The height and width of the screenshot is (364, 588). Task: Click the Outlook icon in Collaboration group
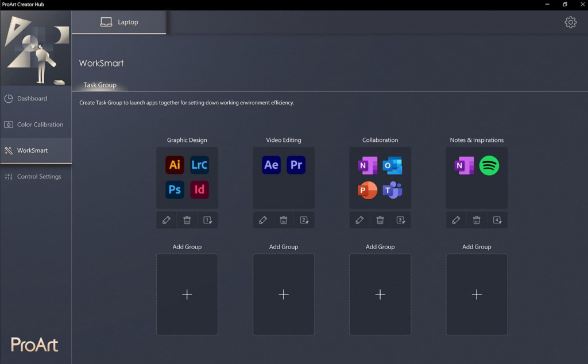coord(392,165)
